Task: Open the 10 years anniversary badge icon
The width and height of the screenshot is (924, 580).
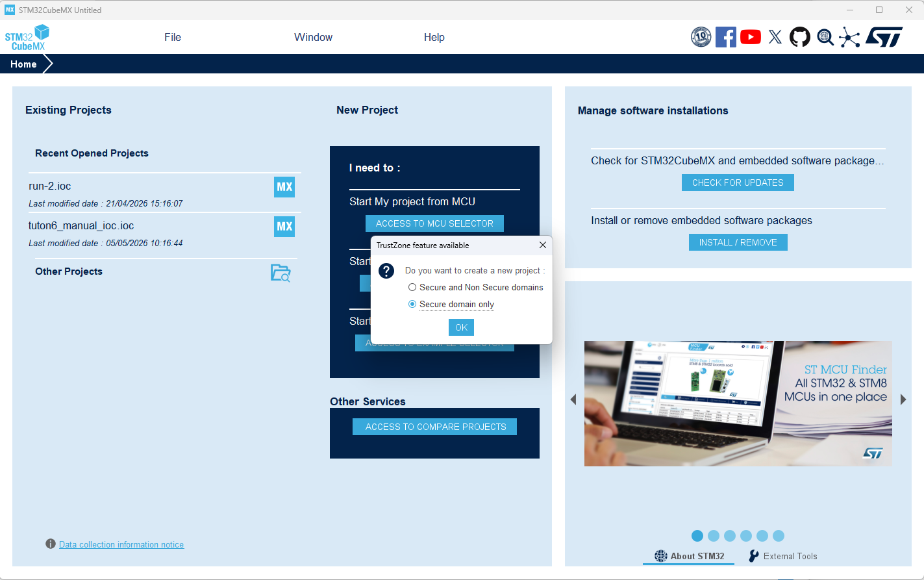Action: [x=701, y=37]
